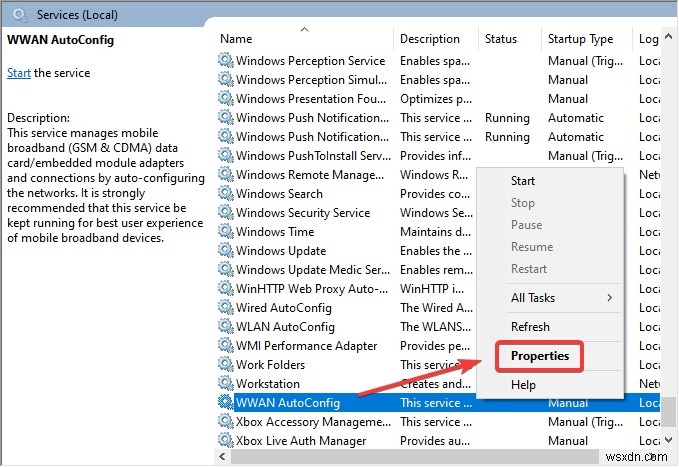Click the Windows Security Service gear icon

point(226,212)
